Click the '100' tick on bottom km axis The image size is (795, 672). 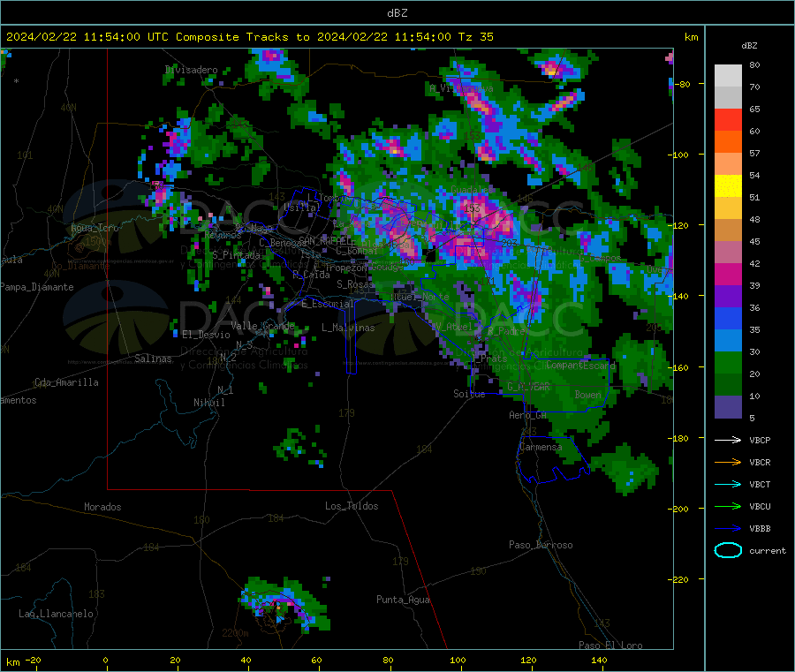[x=458, y=661]
